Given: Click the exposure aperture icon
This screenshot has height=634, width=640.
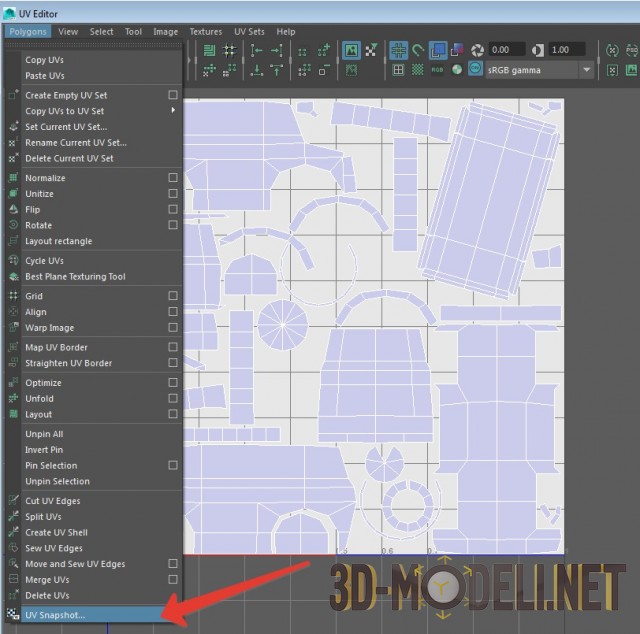Looking at the screenshot, I should click(x=477, y=50).
